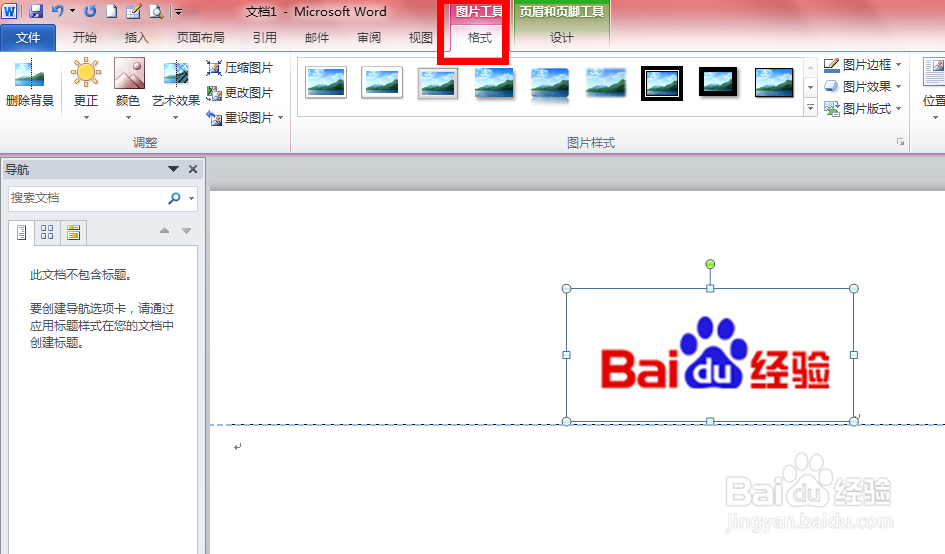The image size is (945, 554).
Task: Select the 设计 tab under 页眉和页脚工具
Action: [x=561, y=38]
